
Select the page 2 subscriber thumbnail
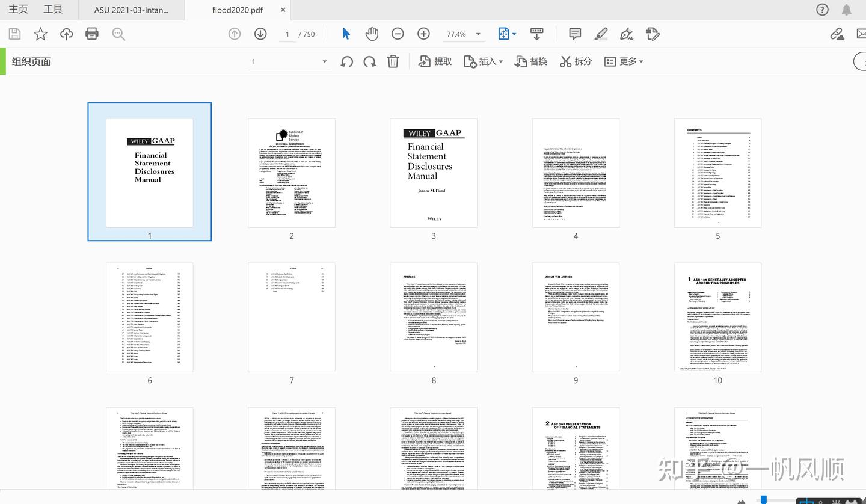[x=292, y=173]
